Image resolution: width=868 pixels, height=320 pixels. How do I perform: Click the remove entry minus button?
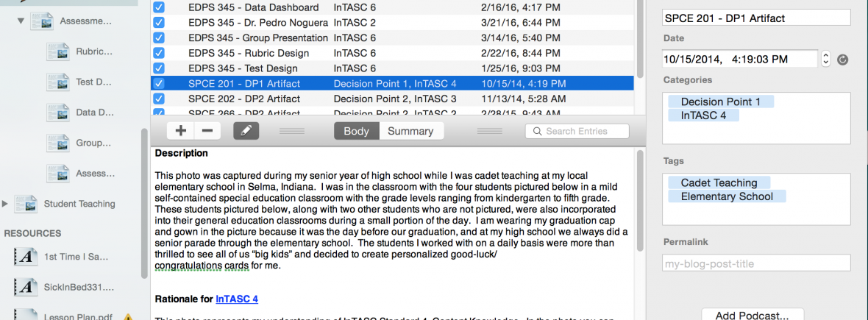click(x=207, y=131)
